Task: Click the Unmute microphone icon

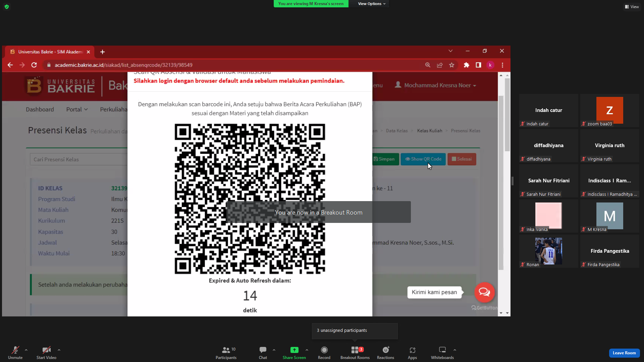Action: pos(15,350)
